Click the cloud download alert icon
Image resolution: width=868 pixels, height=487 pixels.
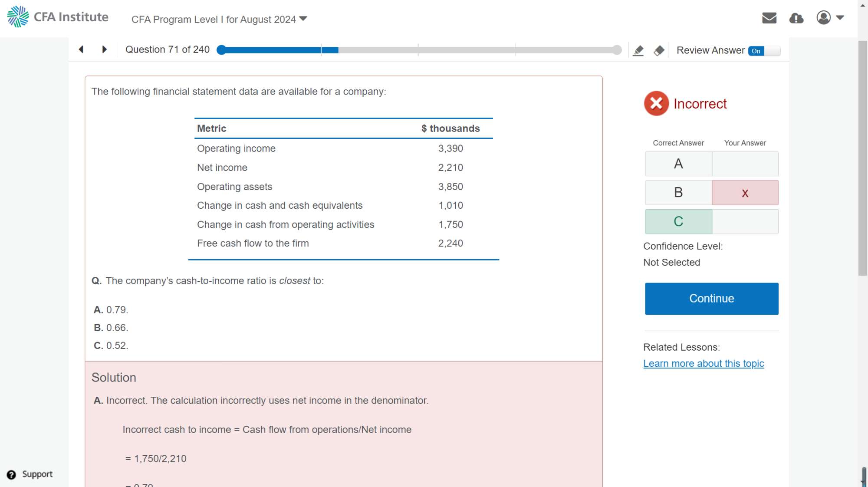pyautogui.click(x=796, y=18)
